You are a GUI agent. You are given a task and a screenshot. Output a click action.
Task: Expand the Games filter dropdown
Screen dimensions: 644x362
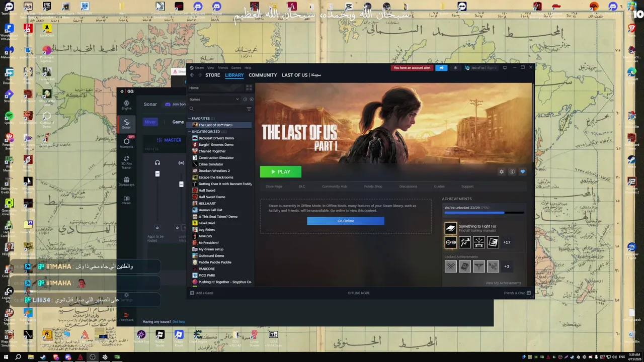tap(214, 100)
